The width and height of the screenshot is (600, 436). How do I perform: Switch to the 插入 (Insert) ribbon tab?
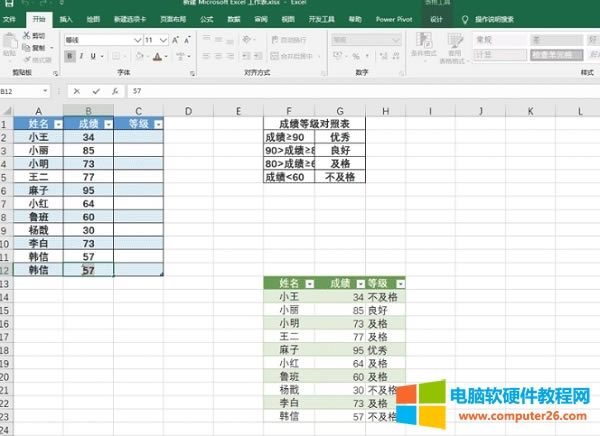tap(65, 19)
